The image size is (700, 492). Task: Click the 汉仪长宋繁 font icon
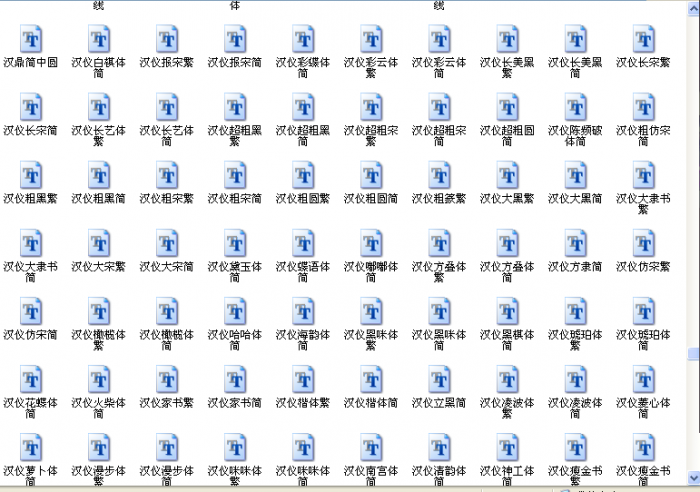pyautogui.click(x=643, y=39)
